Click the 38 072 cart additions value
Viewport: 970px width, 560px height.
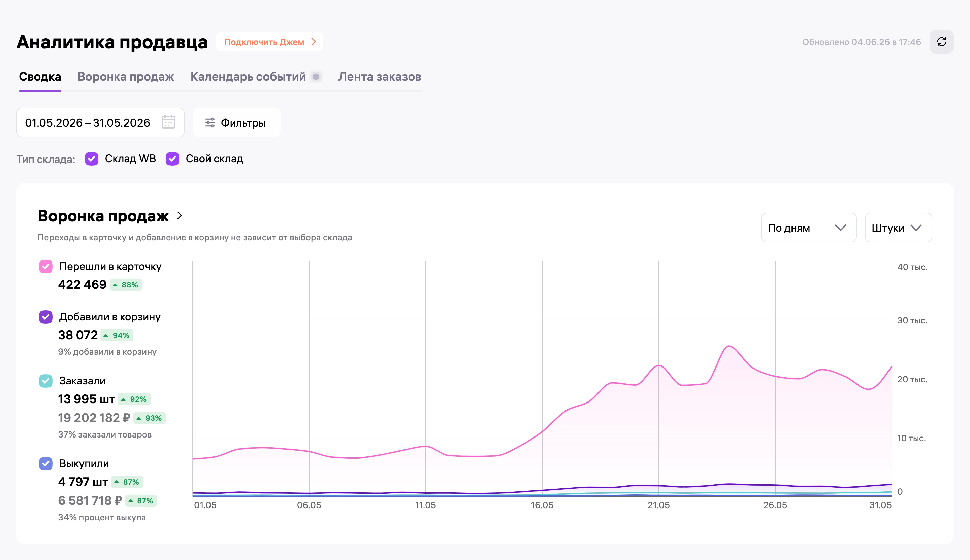click(x=78, y=335)
